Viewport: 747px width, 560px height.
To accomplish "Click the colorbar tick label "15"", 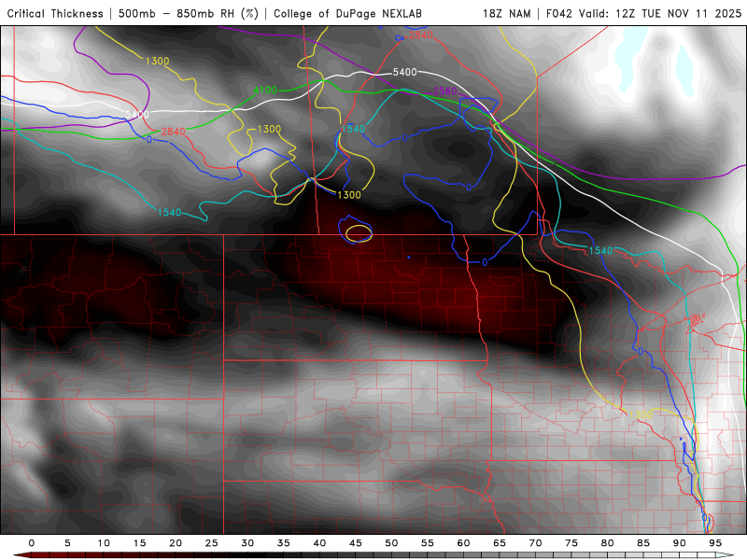I will (x=139, y=543).
